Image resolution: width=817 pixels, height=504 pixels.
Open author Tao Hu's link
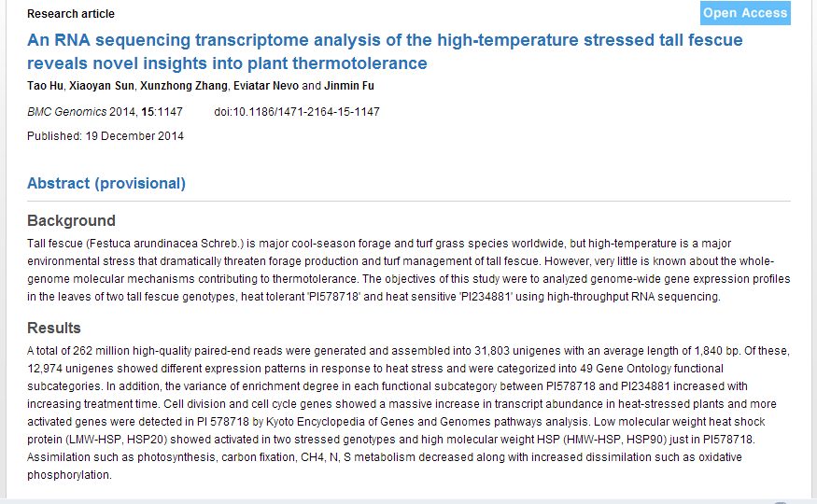click(46, 86)
